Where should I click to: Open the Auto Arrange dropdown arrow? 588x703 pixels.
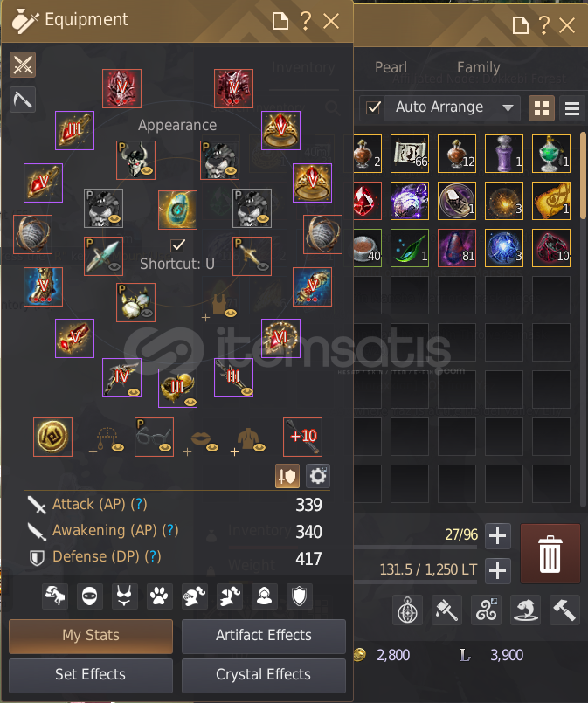click(508, 108)
